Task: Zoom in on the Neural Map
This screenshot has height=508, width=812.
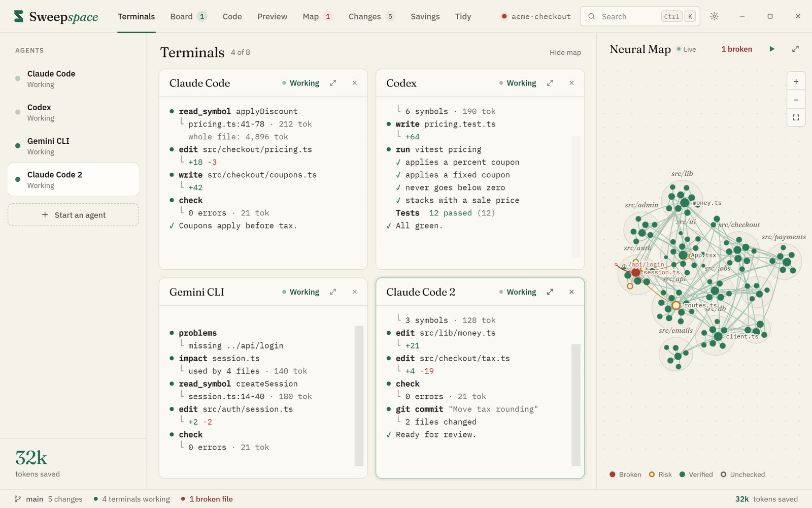Action: coord(796,81)
